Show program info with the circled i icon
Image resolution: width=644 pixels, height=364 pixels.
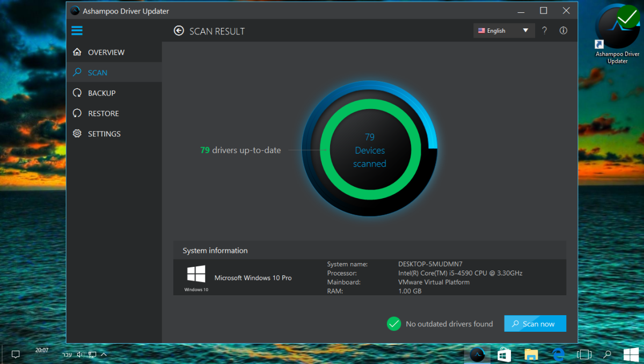[x=563, y=31]
